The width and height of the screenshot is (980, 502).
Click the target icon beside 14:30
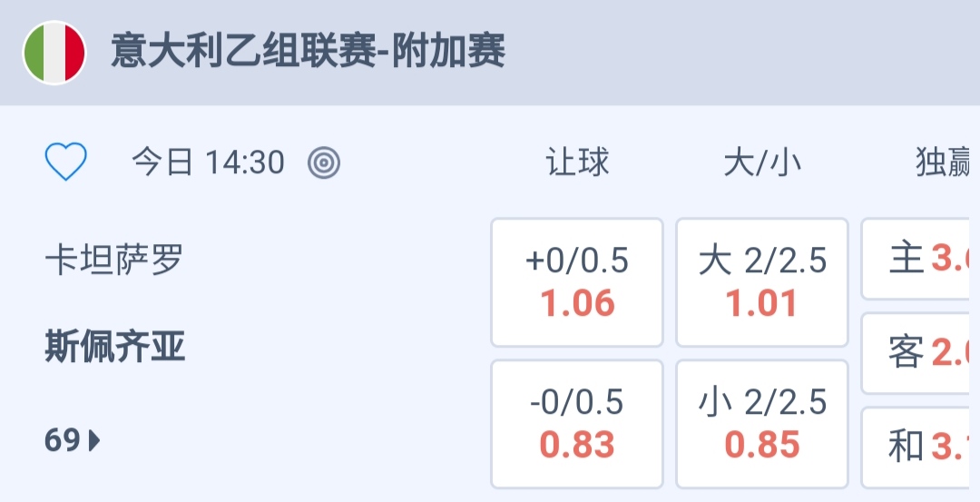324,163
